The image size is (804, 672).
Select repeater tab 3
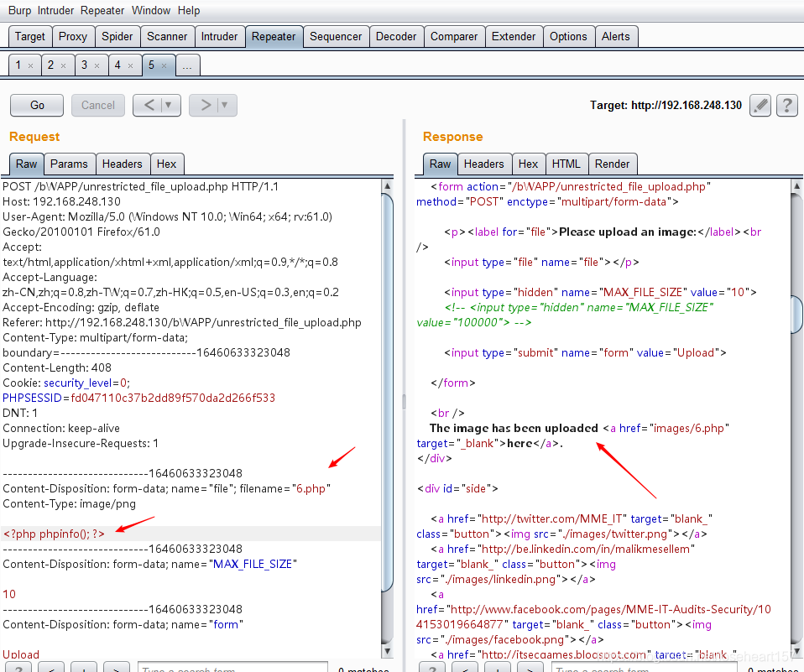tap(85, 65)
